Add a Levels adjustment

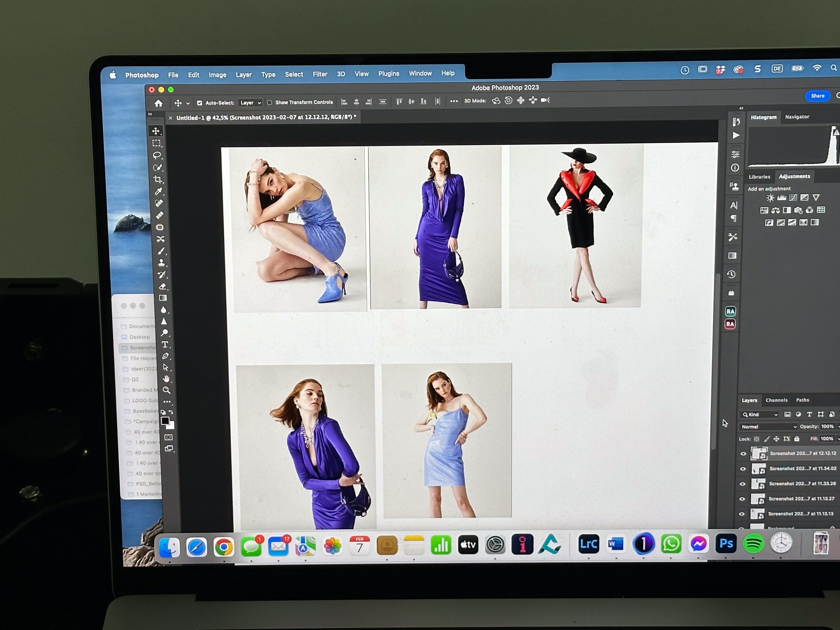pos(781,198)
